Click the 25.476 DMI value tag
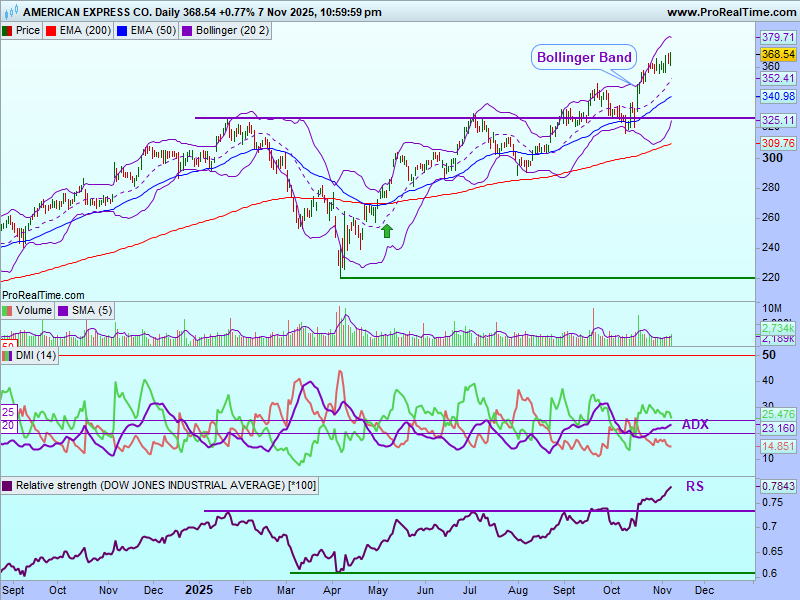The width and height of the screenshot is (800, 600). click(777, 413)
